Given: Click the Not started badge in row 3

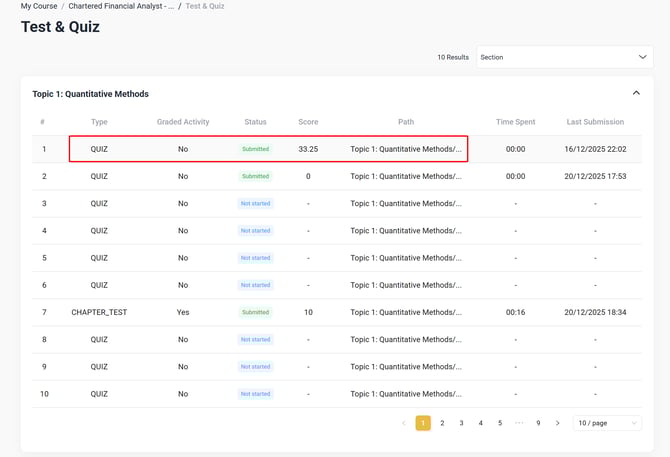Looking at the screenshot, I should click(255, 203).
